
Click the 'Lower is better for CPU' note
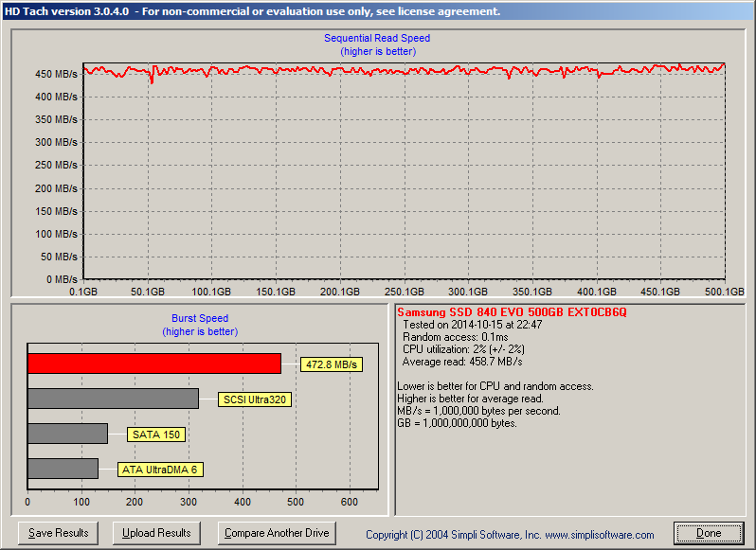[x=495, y=386]
